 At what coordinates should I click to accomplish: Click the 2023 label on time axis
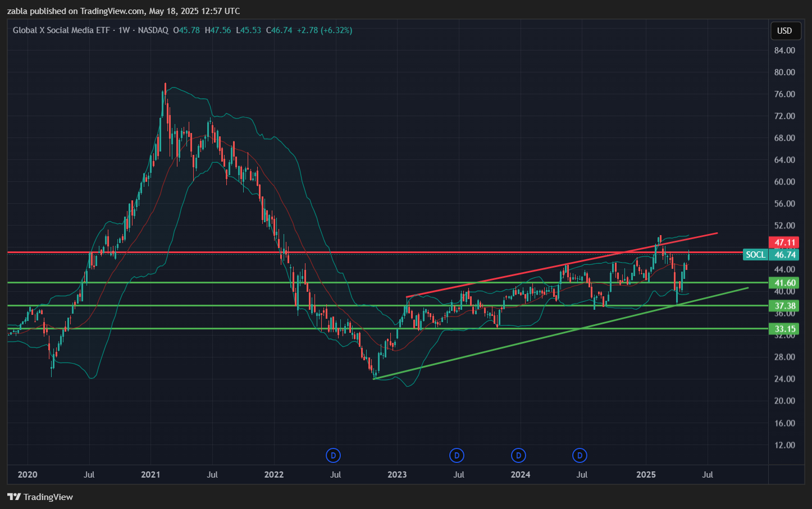pos(397,475)
